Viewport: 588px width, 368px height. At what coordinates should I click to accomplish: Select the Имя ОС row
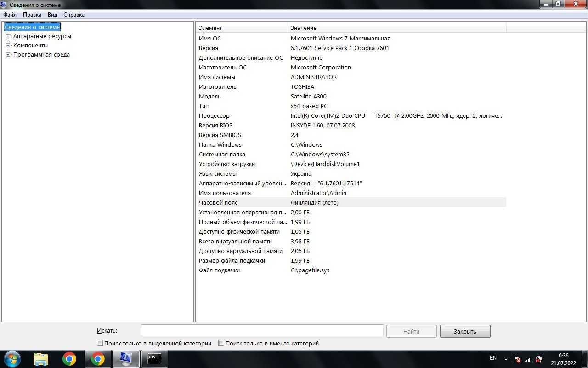(351, 39)
